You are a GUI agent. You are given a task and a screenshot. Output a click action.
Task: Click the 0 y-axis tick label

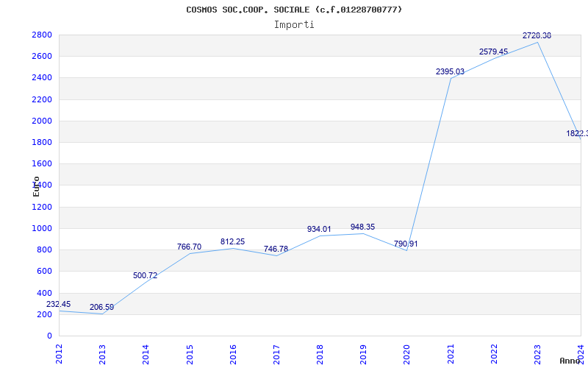click(49, 336)
